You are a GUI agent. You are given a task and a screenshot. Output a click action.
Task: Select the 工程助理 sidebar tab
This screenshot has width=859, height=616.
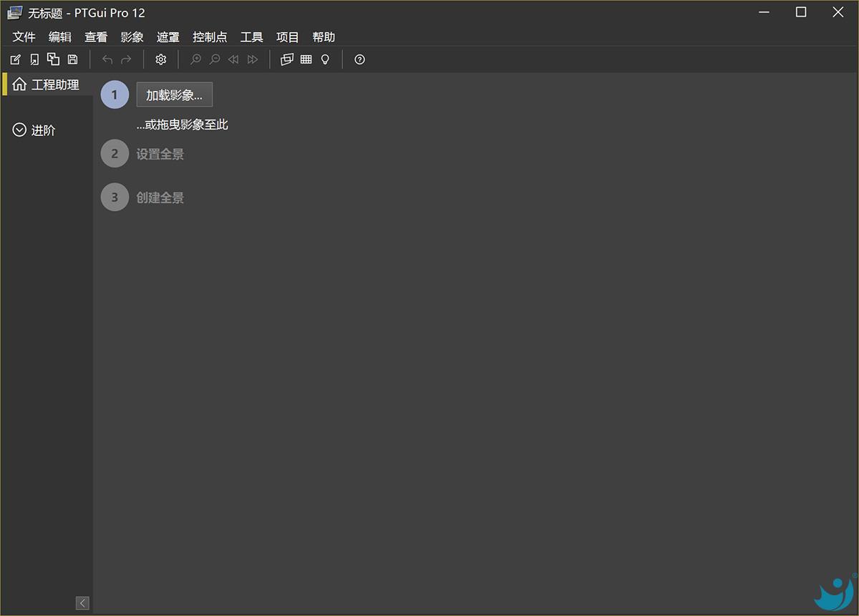(47, 84)
